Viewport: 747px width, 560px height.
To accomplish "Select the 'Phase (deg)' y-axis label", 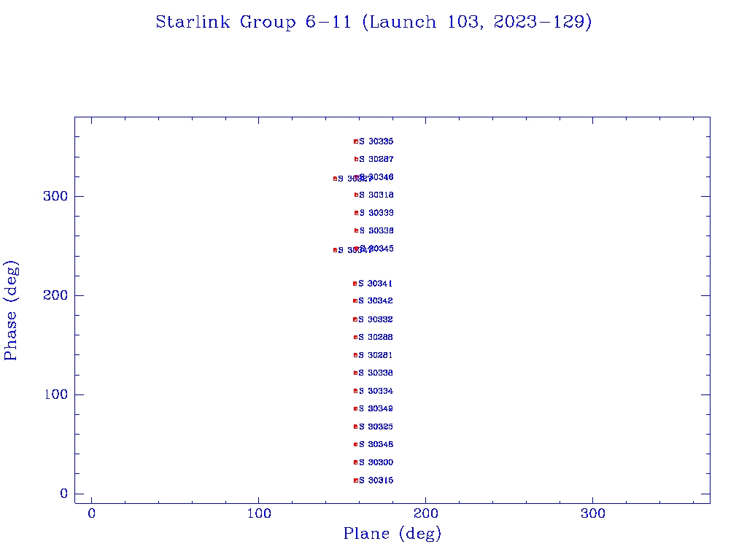I will pos(11,311).
